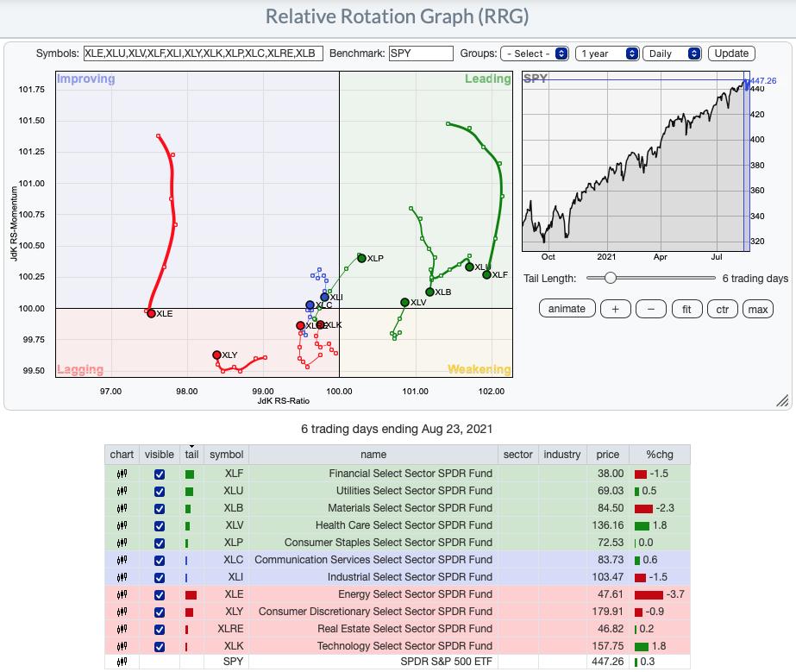Open the 1 year time range dropdown
Screen dimensions: 796x672
tap(607, 53)
